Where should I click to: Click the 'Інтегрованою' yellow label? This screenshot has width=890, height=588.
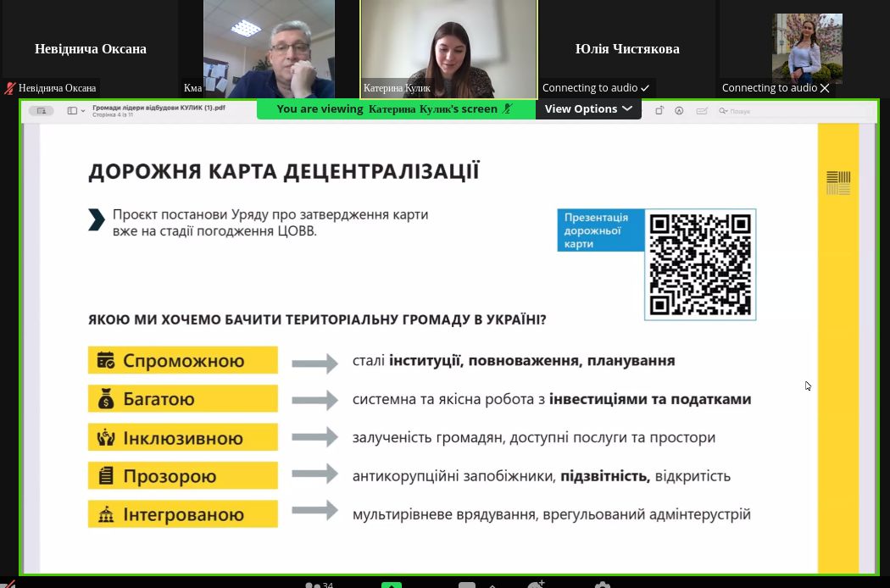[x=183, y=514]
